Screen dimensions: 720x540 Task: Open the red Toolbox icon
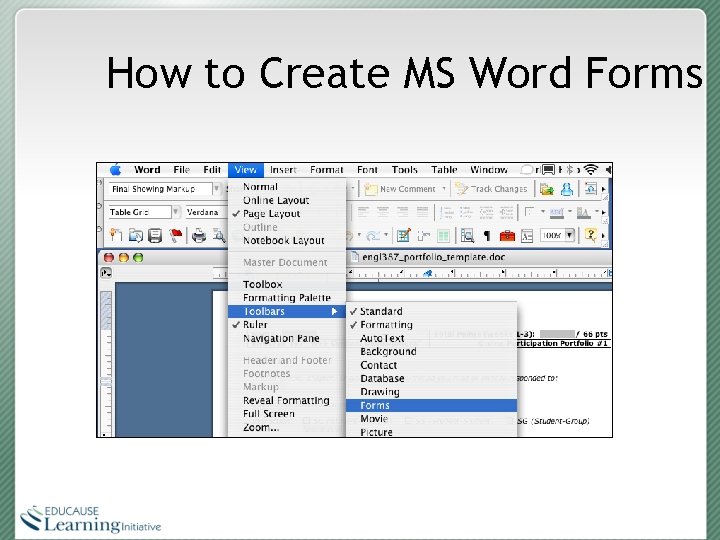point(507,236)
